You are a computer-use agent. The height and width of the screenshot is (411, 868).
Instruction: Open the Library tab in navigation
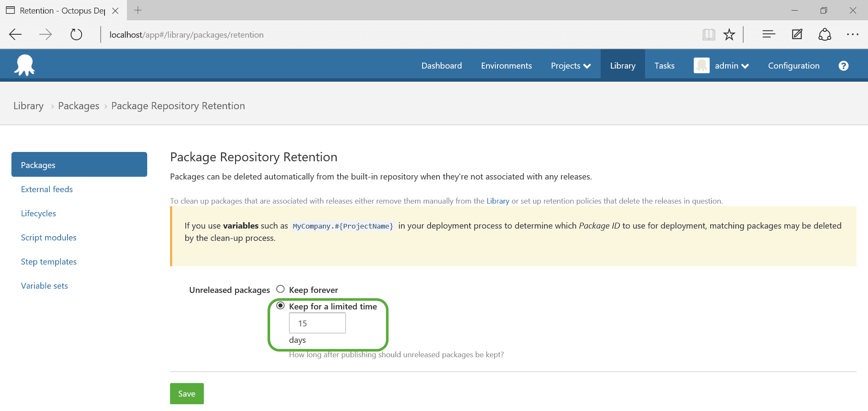(622, 66)
